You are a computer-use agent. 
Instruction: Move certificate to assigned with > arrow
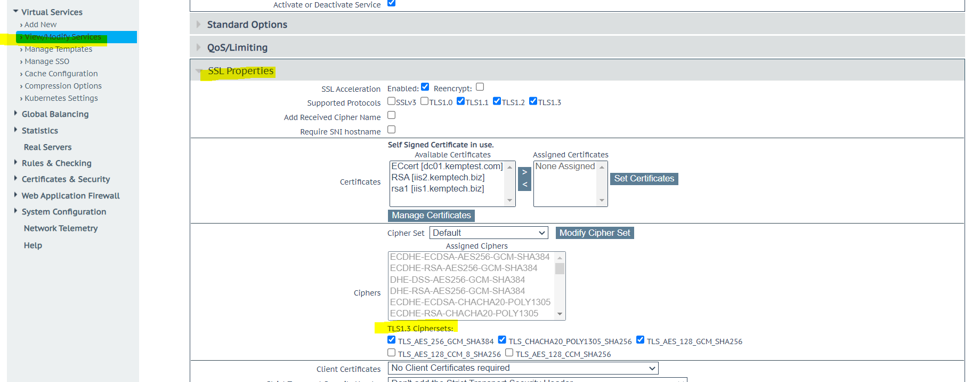tap(524, 172)
